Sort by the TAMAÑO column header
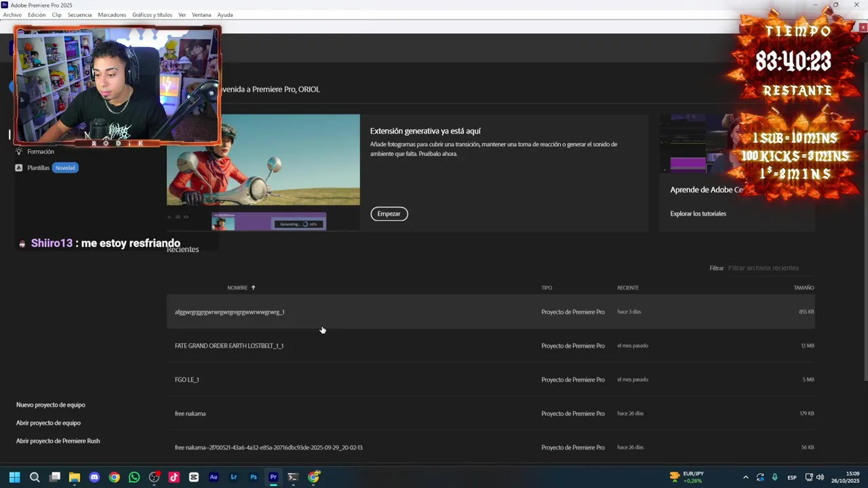868x488 pixels. 804,287
